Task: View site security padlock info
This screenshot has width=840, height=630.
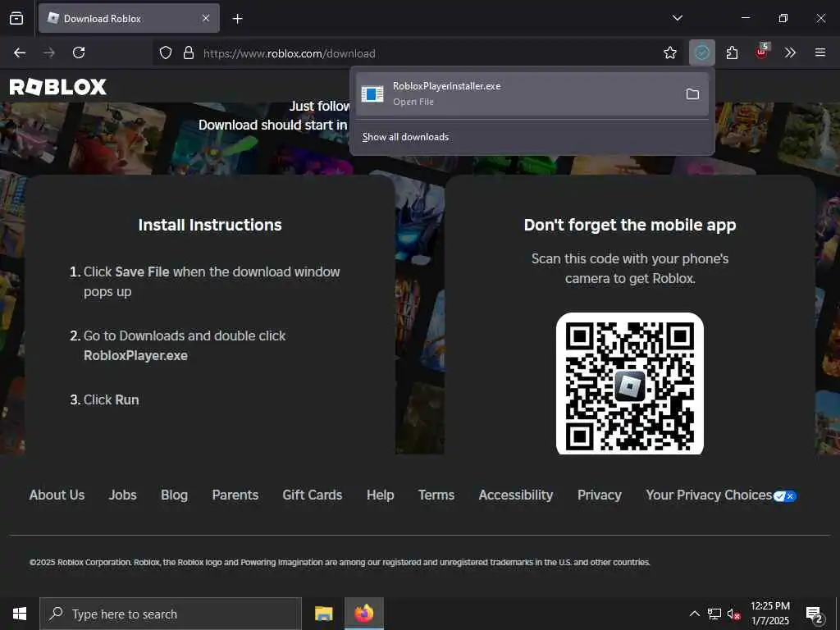Action: (188, 53)
